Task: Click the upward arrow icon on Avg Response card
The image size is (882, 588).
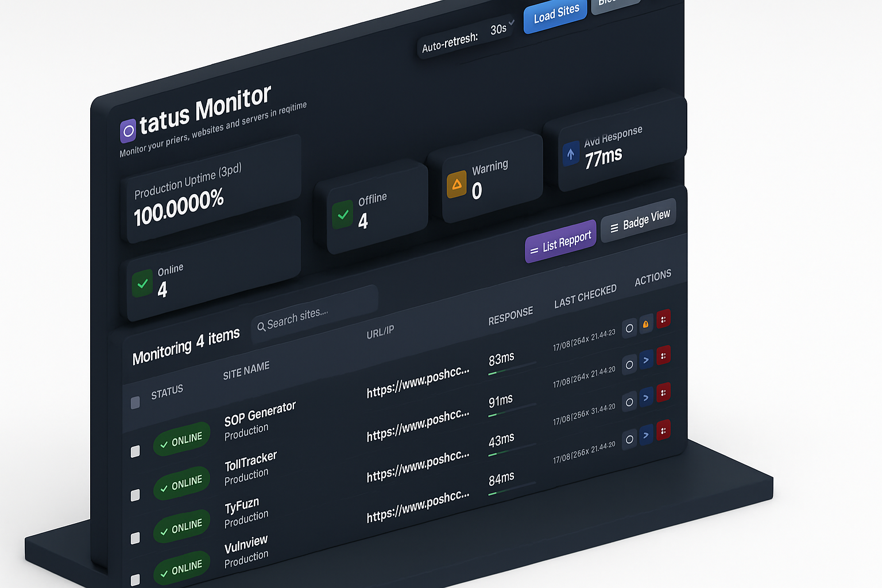Action: 570,154
